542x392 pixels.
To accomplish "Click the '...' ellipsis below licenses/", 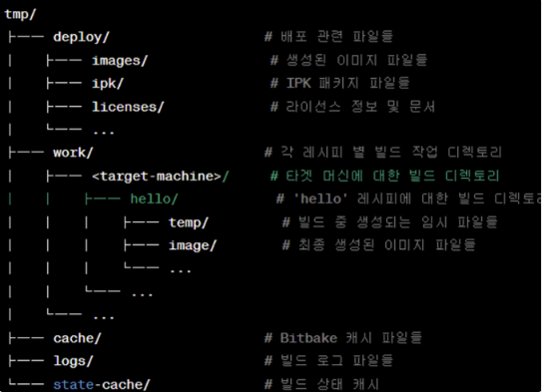I will coord(104,133).
